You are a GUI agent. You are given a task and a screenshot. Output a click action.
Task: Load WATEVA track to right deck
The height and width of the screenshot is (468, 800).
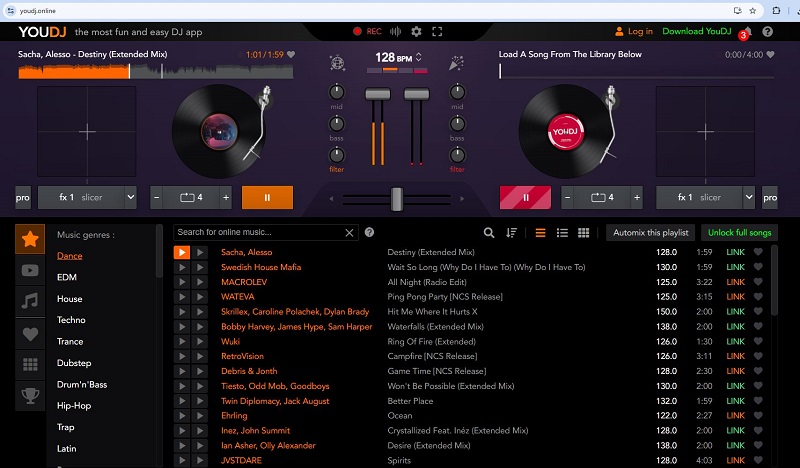200,297
